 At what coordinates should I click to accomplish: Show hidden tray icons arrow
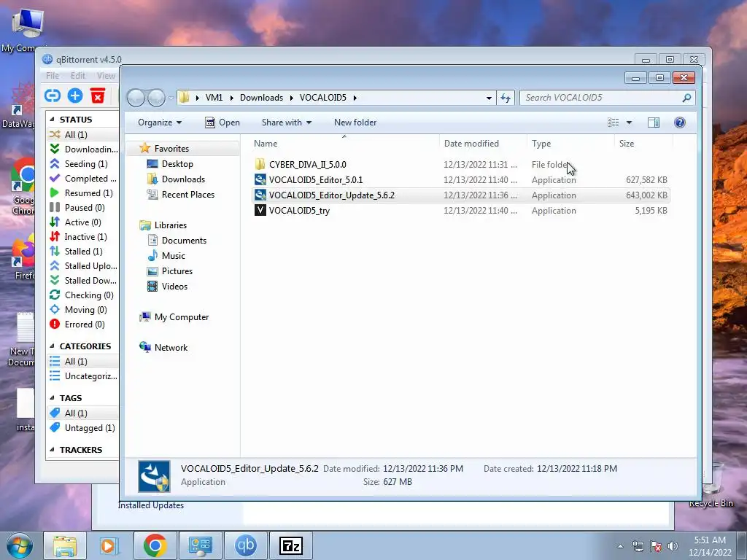620,546
